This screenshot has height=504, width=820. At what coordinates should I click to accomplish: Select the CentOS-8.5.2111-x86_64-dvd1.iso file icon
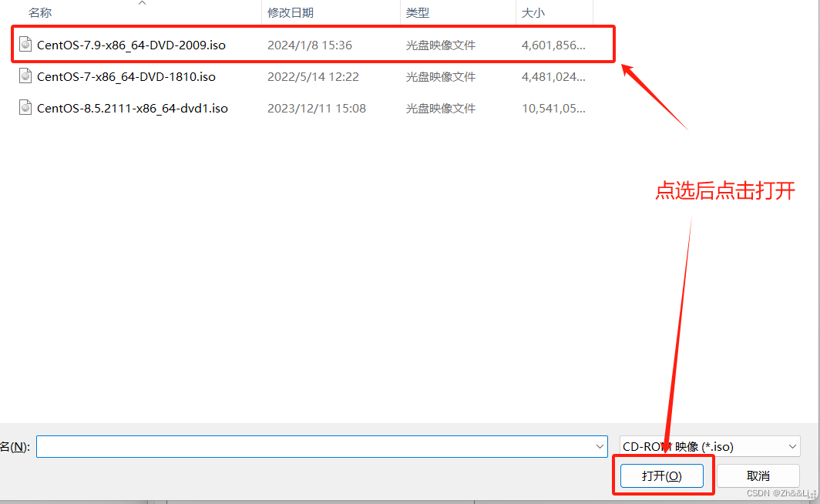click(x=25, y=108)
